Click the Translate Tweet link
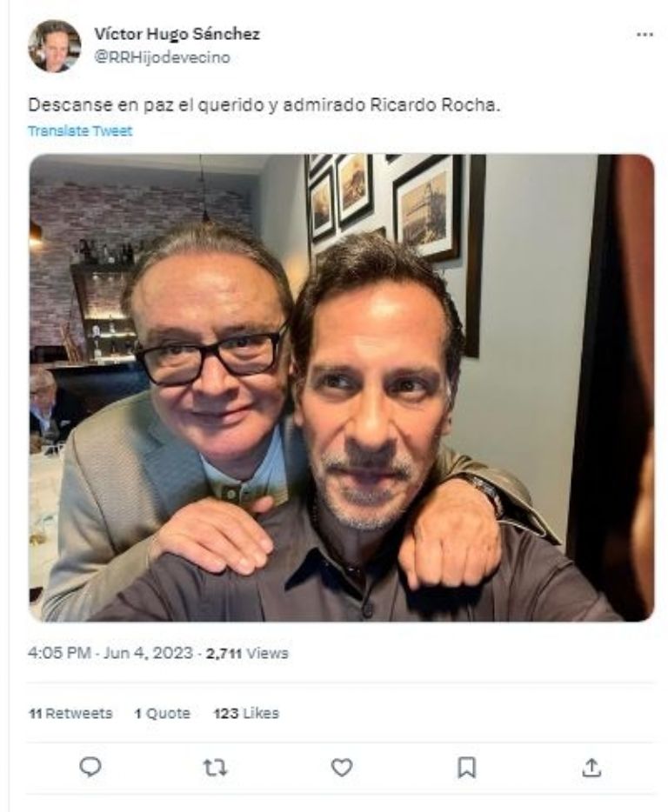 80,131
